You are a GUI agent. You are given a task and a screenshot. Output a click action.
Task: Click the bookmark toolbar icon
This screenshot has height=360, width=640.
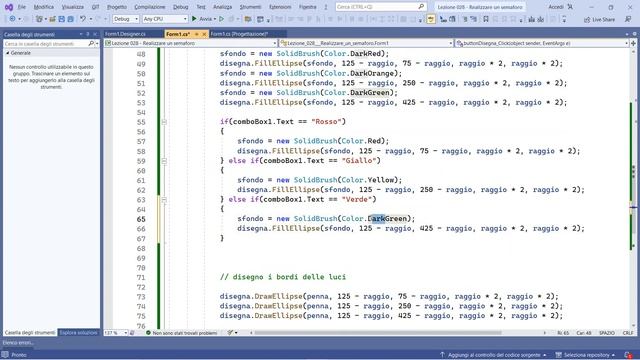[486, 19]
